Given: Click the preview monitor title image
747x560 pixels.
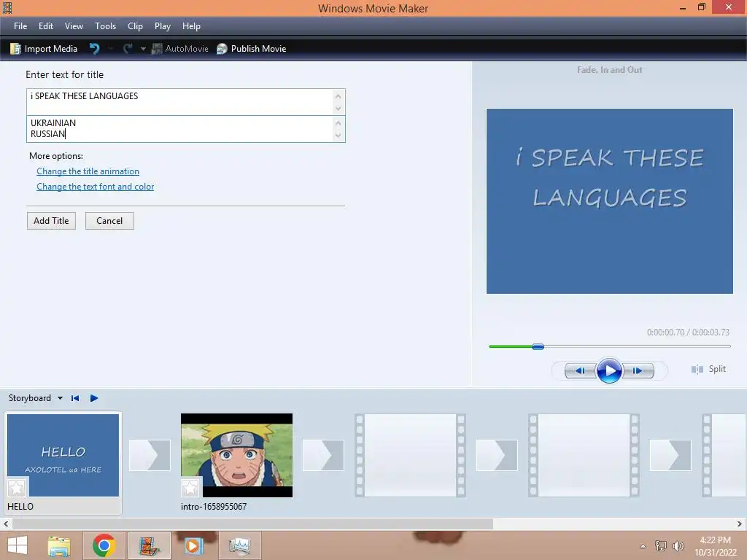Looking at the screenshot, I should click(609, 201).
